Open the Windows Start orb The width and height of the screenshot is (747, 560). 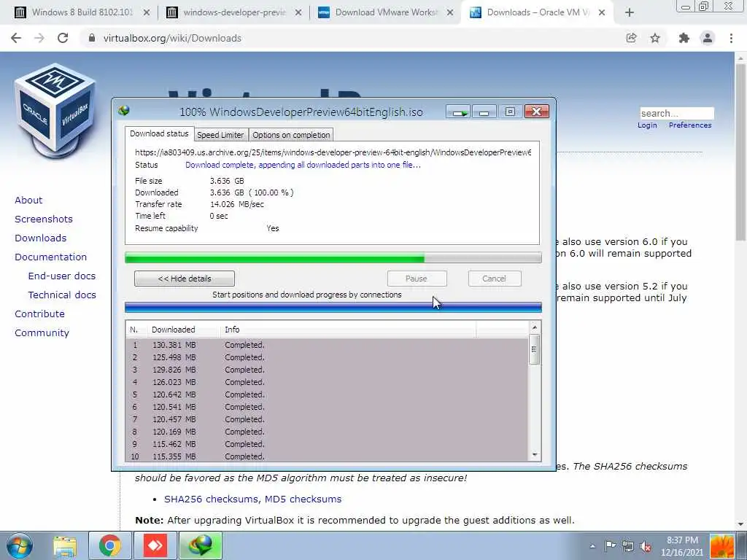tap(19, 545)
